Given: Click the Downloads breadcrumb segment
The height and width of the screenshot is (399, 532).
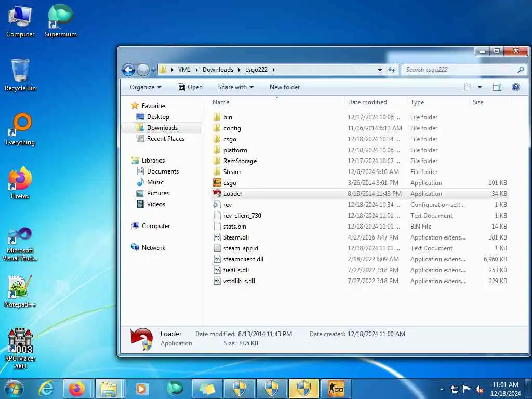Looking at the screenshot, I should click(218, 70).
